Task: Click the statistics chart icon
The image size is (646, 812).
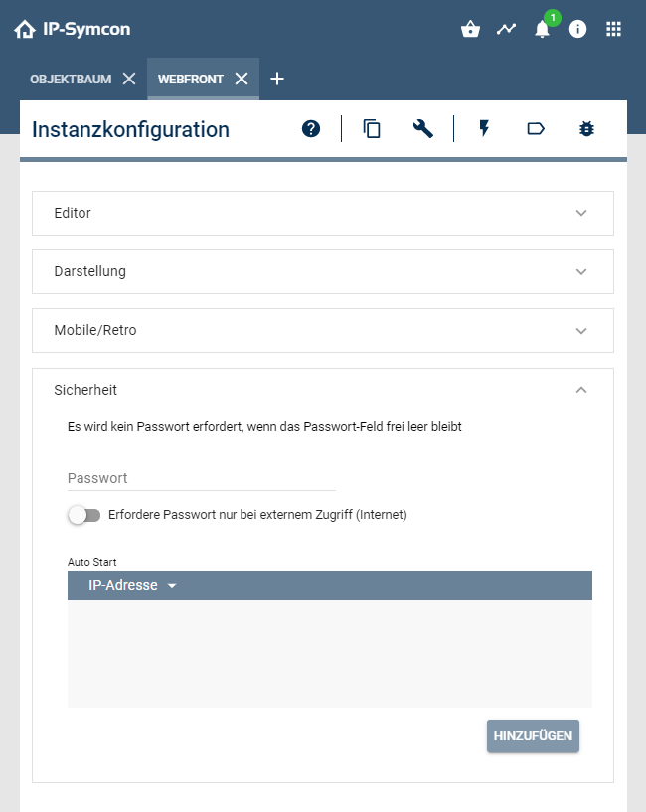Action: click(x=506, y=29)
